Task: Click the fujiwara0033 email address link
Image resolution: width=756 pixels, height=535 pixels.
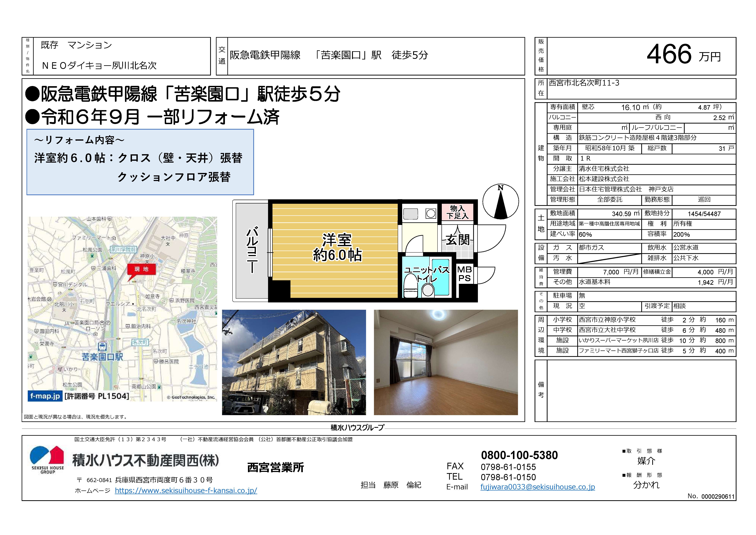Action: pyautogui.click(x=537, y=487)
